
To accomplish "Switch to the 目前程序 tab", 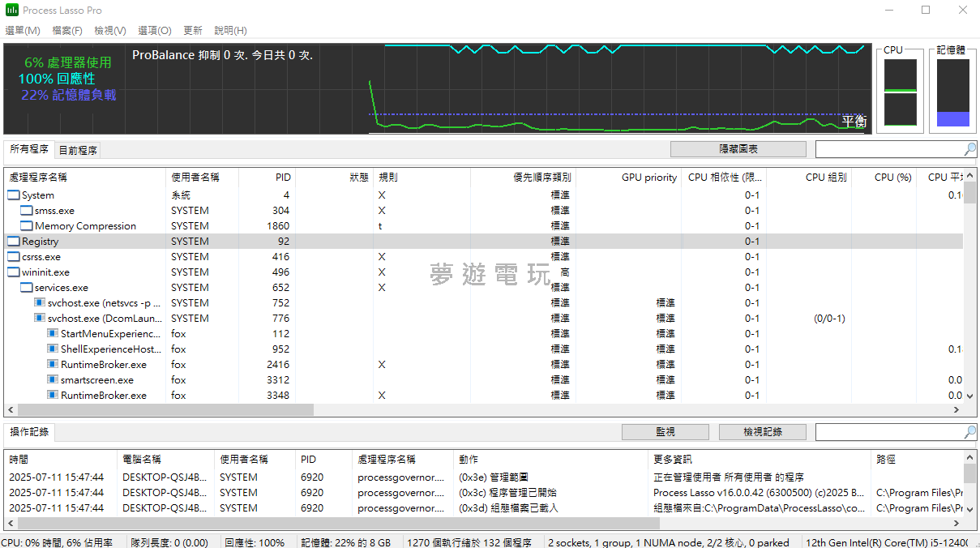I will tap(78, 150).
